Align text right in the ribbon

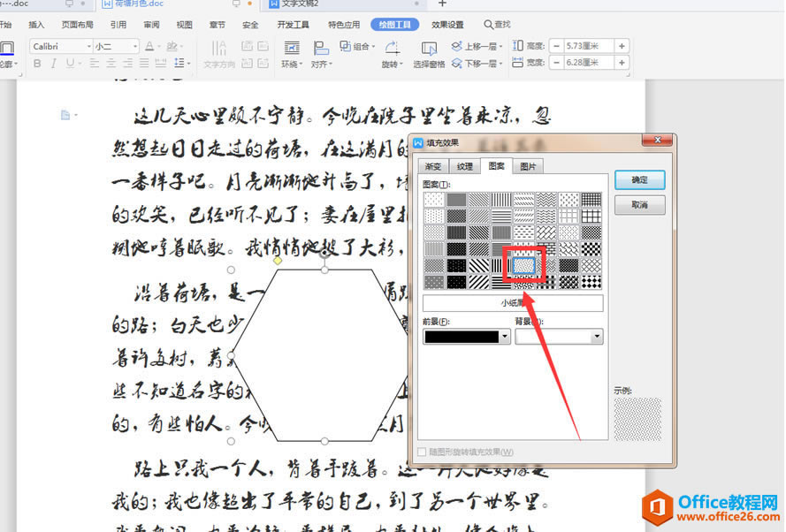coord(128,64)
